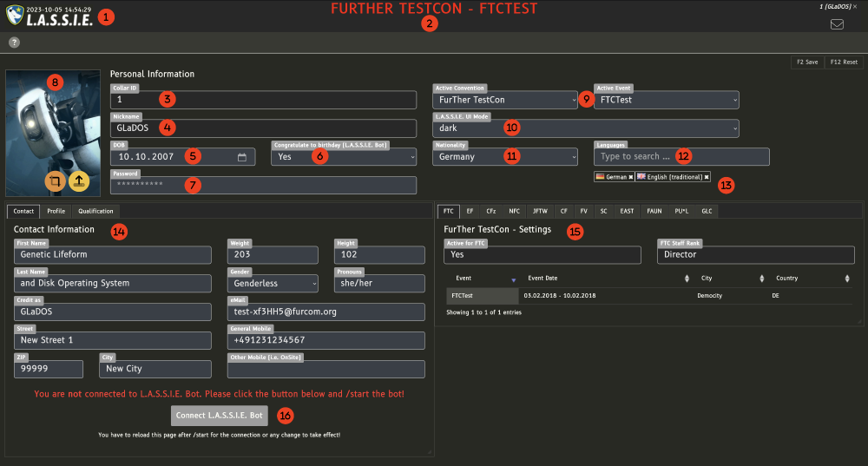Click the Languages search field
Viewport: 868px width, 466px height.
(x=681, y=157)
